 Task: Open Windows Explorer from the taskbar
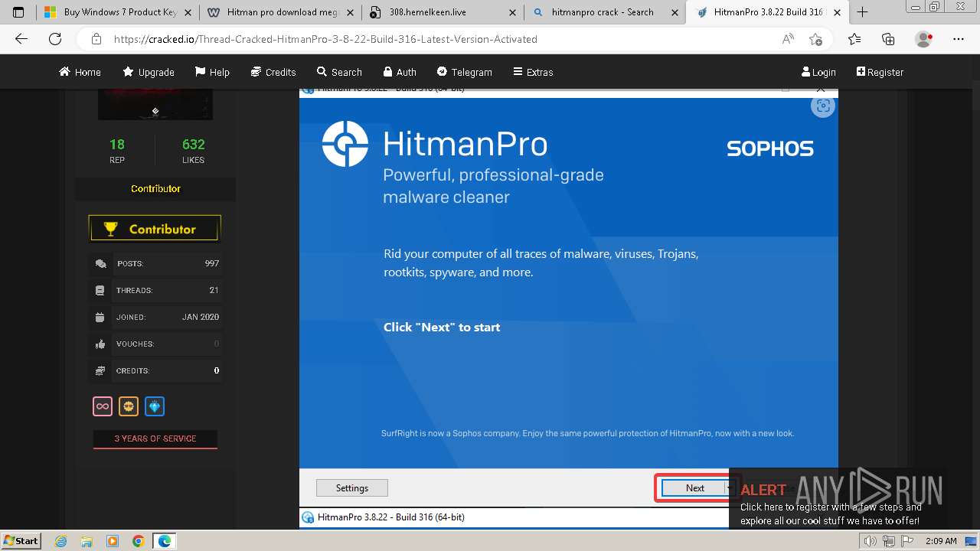87,541
